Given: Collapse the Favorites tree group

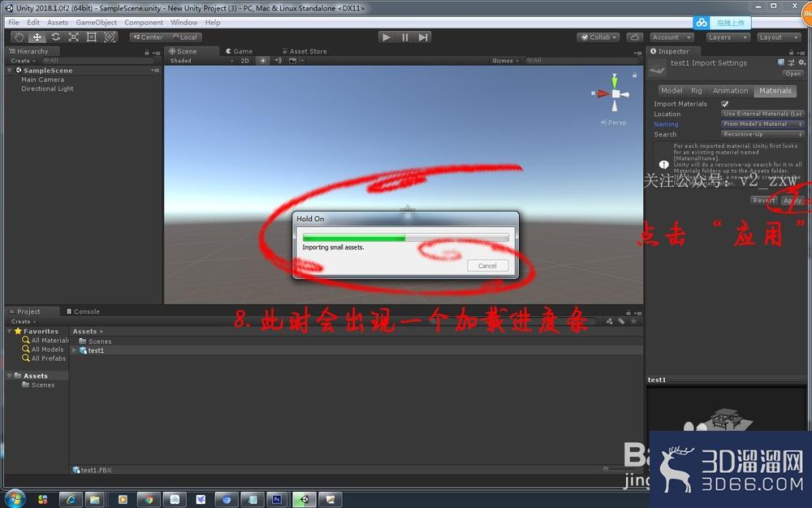Looking at the screenshot, I should tap(10, 331).
